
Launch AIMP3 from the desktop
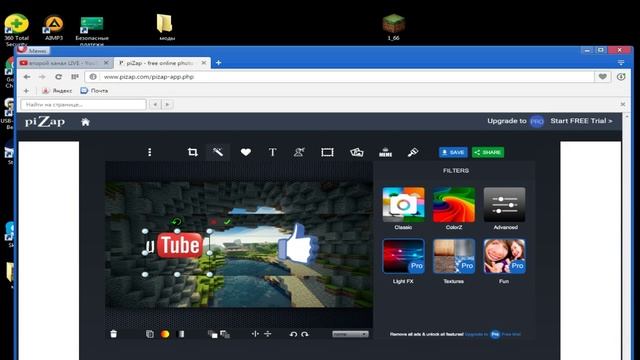pyautogui.click(x=54, y=28)
